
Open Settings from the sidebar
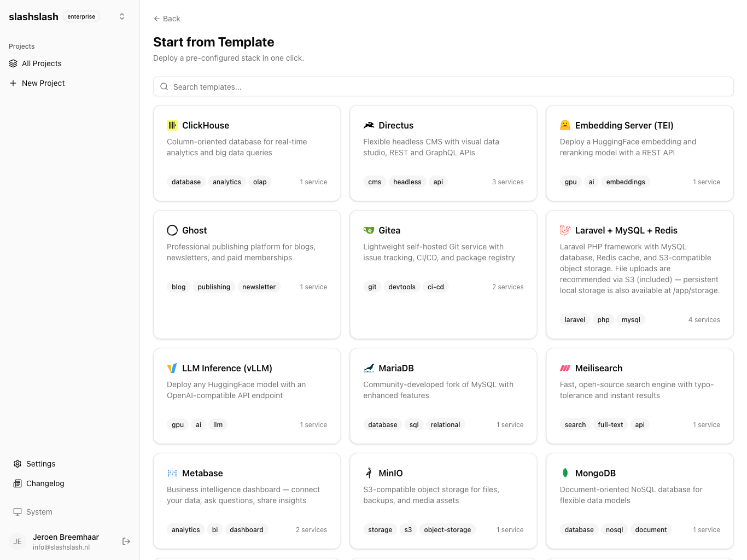point(40,464)
